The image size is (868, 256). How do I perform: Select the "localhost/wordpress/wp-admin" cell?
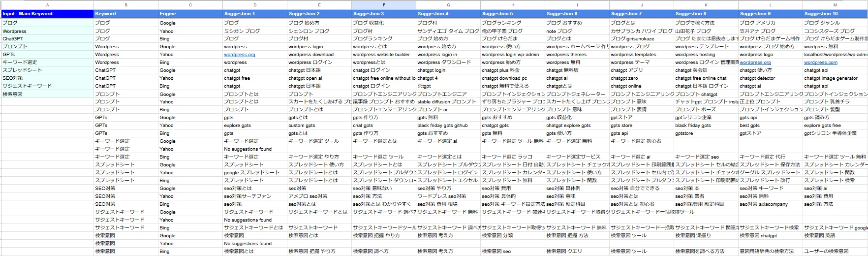click(x=835, y=55)
